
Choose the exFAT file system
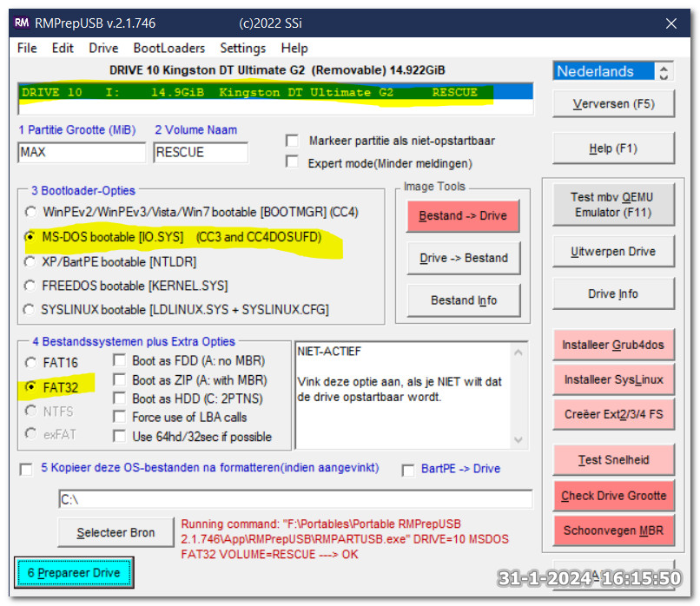point(30,434)
